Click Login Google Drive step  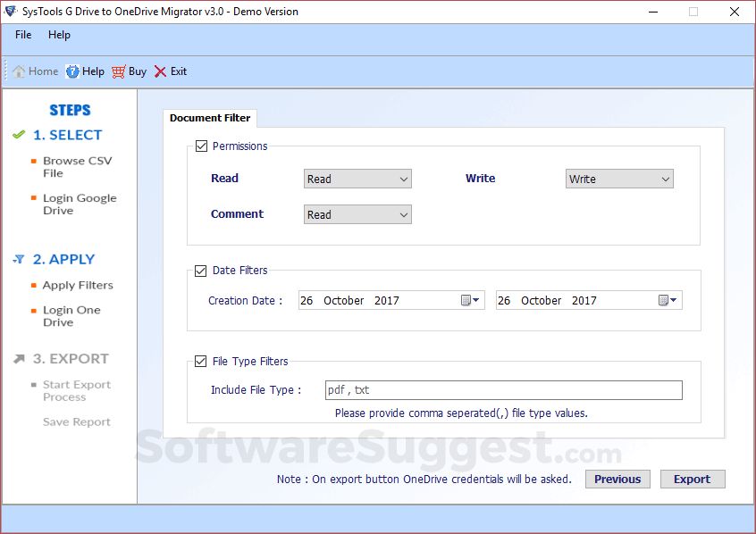point(80,204)
